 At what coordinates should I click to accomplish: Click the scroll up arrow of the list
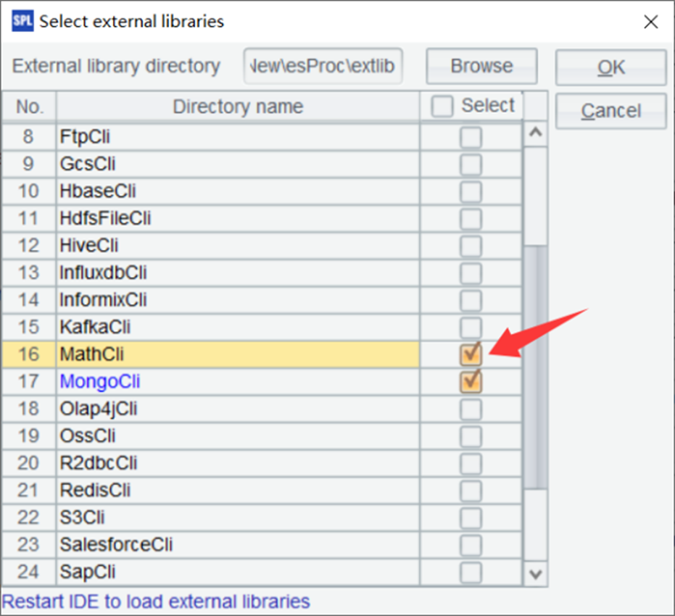(x=536, y=133)
